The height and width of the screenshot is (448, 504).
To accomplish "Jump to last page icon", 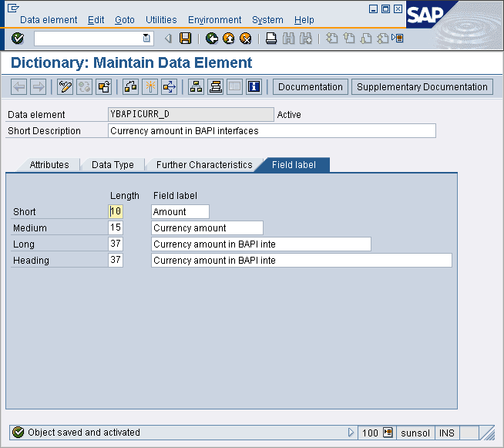I will point(383,39).
